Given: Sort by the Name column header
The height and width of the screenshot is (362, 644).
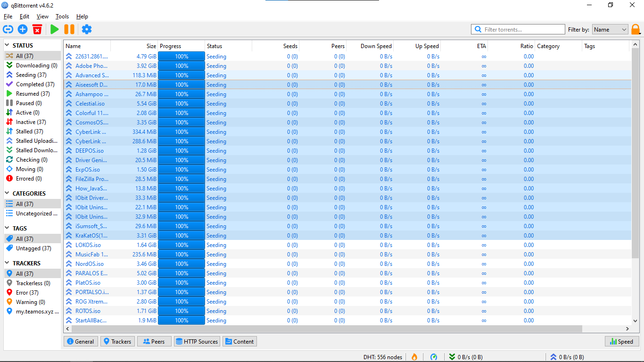Looking at the screenshot, I should pyautogui.click(x=87, y=46).
